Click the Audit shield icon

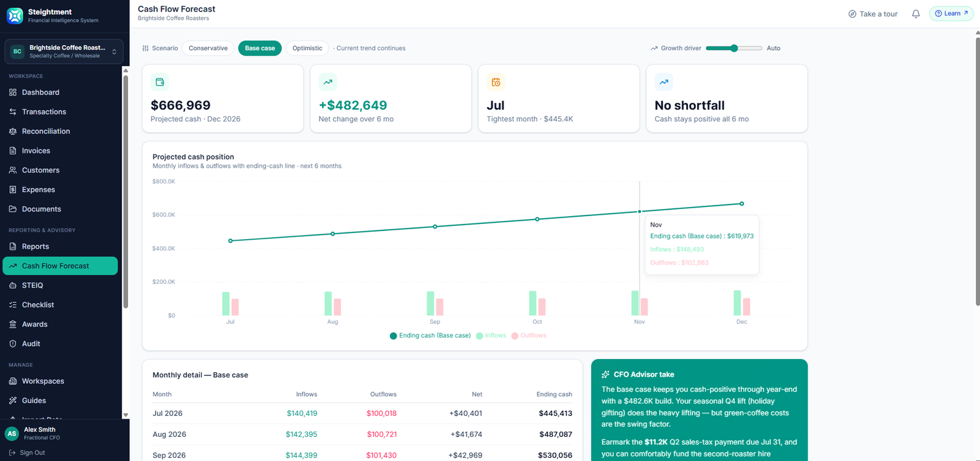pyautogui.click(x=12, y=344)
